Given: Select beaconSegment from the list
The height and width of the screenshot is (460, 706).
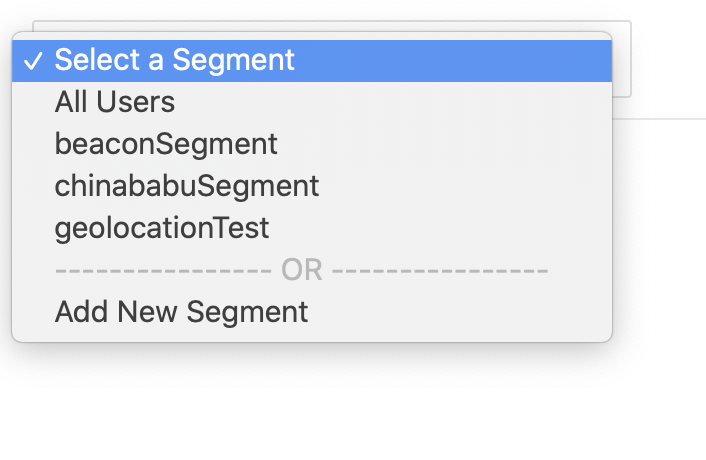Looking at the screenshot, I should pyautogui.click(x=166, y=144).
